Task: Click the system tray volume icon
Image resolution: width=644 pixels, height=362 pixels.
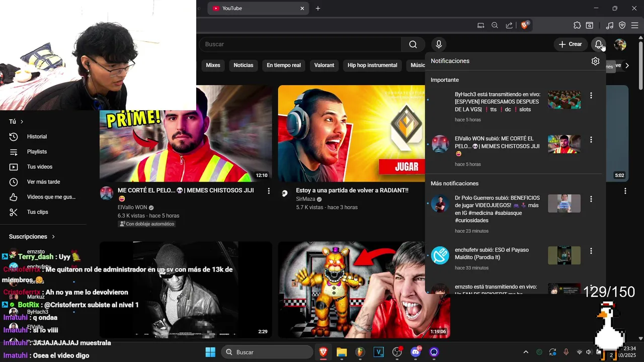Action: 589,352
